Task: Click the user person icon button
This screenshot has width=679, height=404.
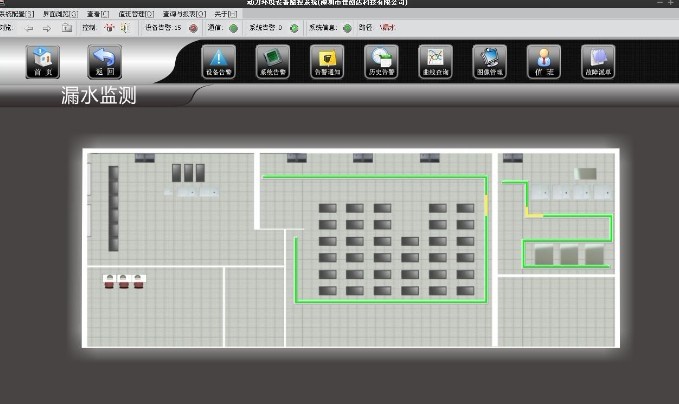Action: tap(543, 60)
